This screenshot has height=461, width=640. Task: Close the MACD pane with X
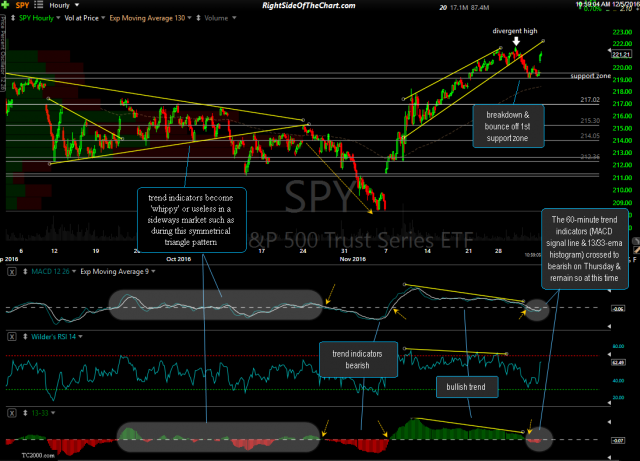(x=12, y=272)
